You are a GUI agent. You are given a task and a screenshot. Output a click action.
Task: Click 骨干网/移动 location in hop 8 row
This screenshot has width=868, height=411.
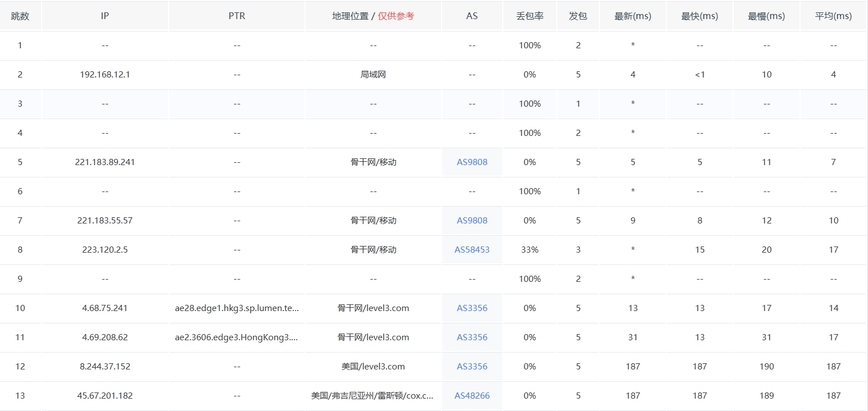point(374,250)
